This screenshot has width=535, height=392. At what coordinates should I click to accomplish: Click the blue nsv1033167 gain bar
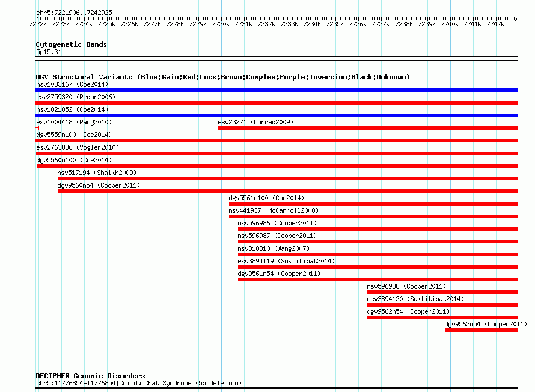(277, 90)
